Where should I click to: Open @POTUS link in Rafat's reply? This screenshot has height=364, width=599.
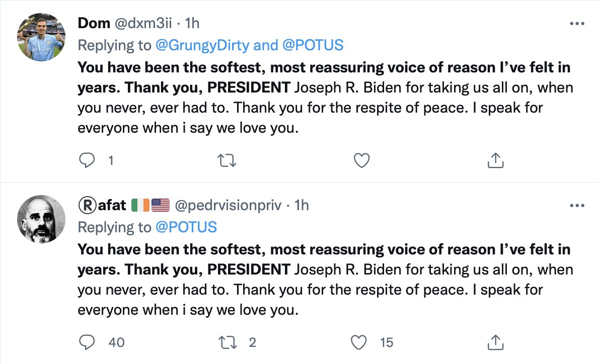pos(186,227)
